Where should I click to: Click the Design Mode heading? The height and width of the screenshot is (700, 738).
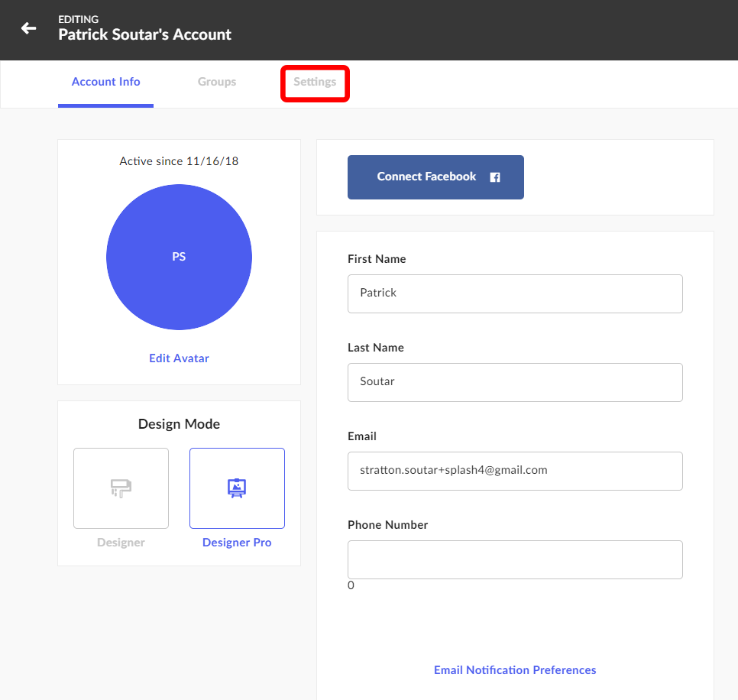[179, 424]
